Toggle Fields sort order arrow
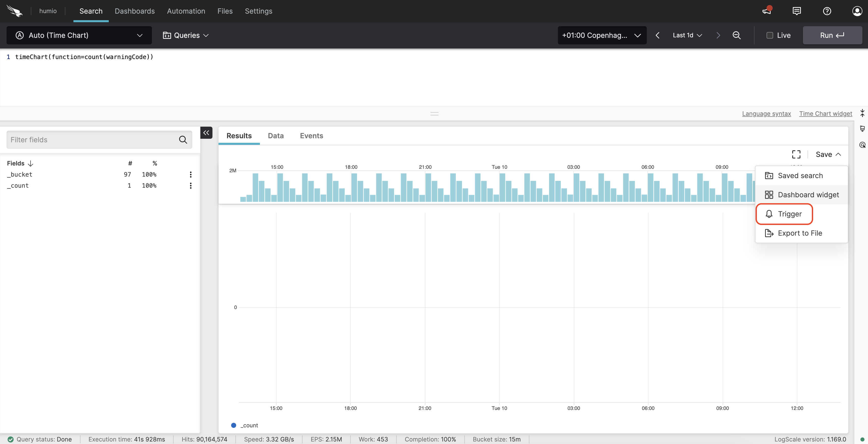This screenshot has width=868, height=444. point(31,163)
